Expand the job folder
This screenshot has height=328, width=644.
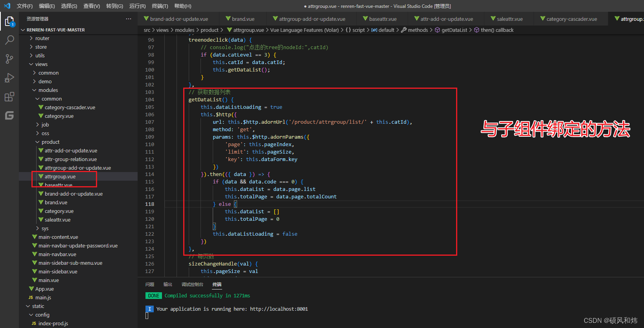[x=38, y=125]
